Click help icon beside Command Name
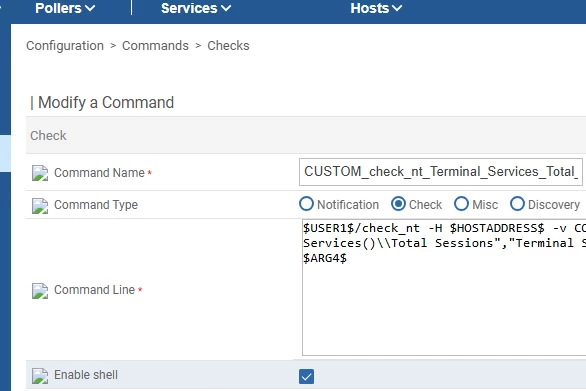Viewport: 586px width, 391px height. [40, 173]
